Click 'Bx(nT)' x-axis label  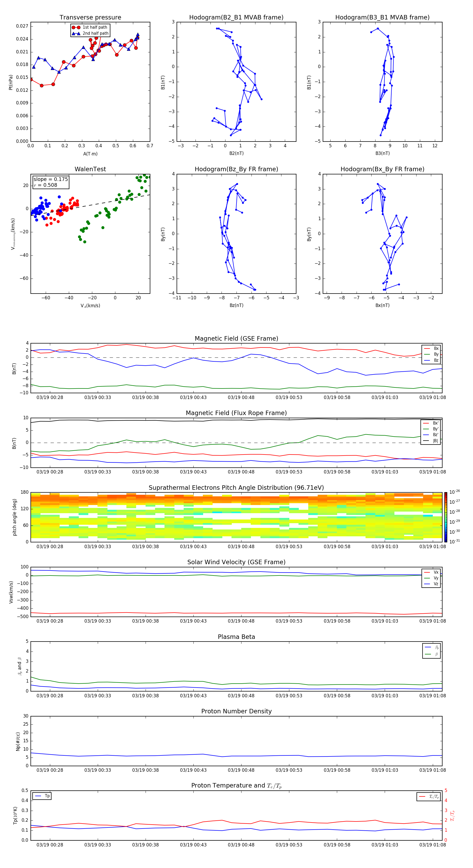click(382, 305)
